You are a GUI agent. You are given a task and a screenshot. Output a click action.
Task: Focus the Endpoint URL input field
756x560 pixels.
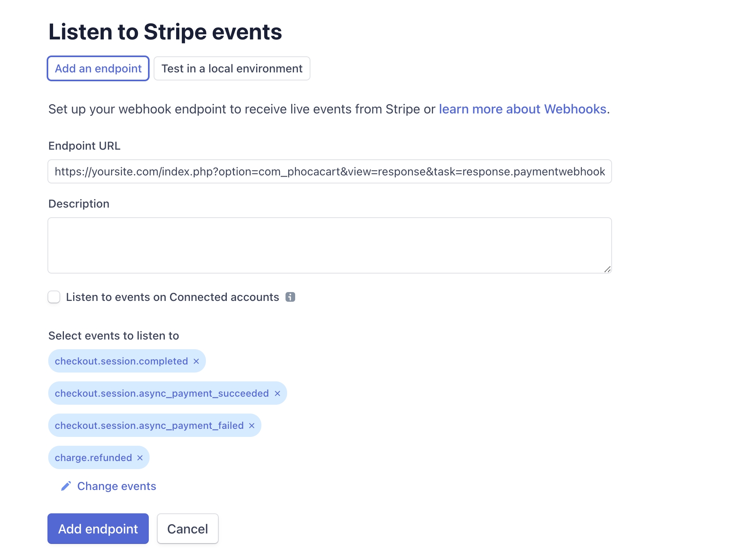click(329, 171)
